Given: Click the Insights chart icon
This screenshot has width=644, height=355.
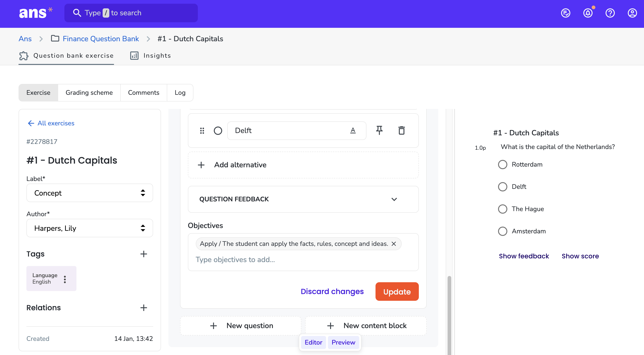Looking at the screenshot, I should 134,56.
